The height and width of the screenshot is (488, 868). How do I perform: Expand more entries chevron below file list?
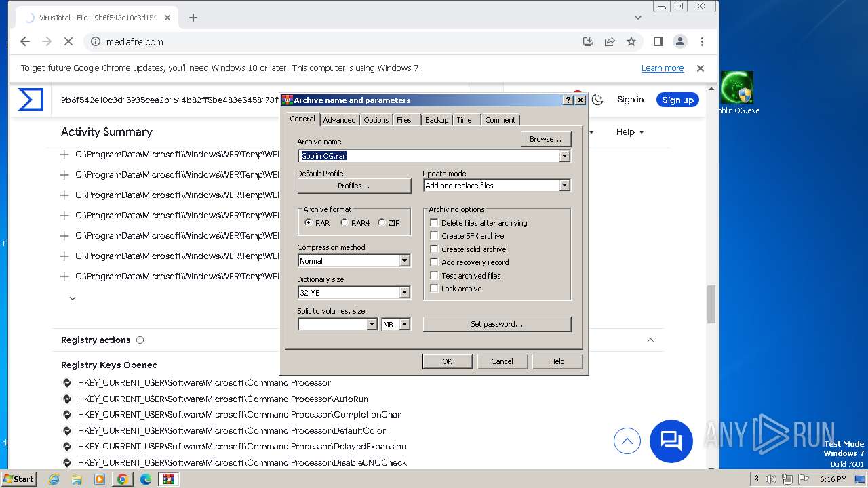tap(73, 298)
